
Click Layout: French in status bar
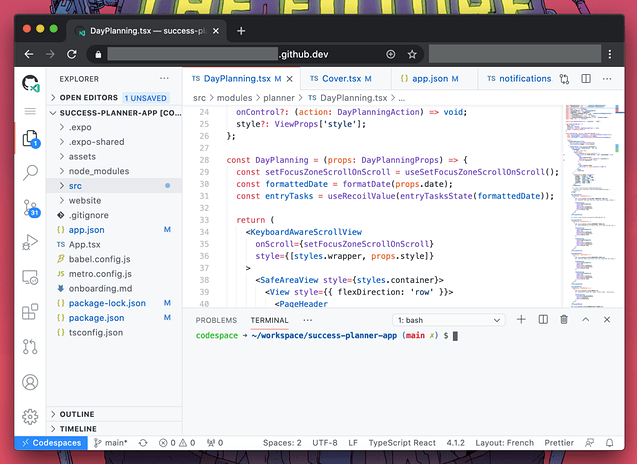(505, 443)
